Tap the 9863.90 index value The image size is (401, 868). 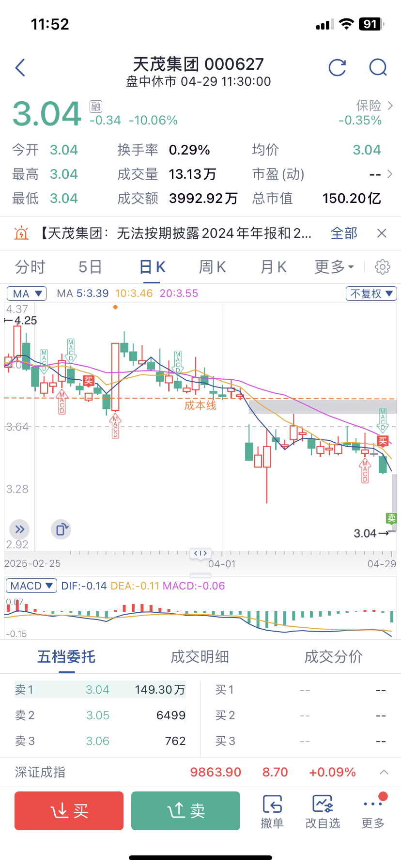(216, 772)
